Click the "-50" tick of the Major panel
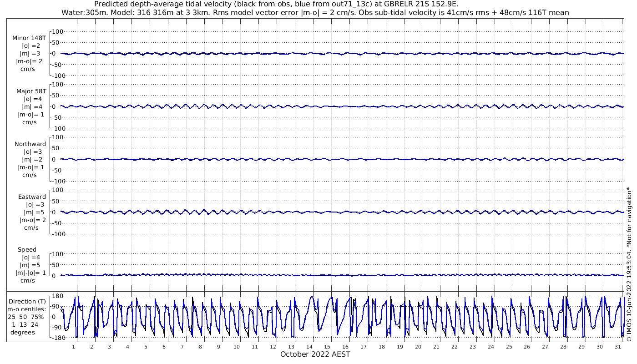The width and height of the screenshot is (637, 364). point(57,117)
